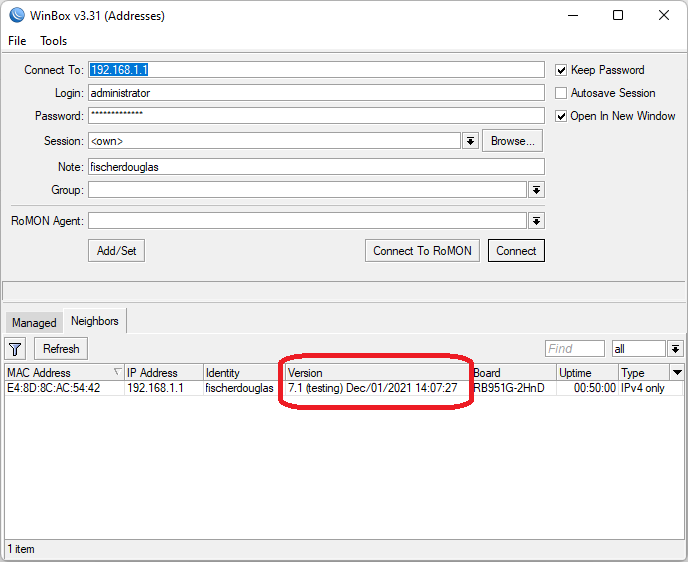The width and height of the screenshot is (688, 562).
Task: Sort by IP Address column header
Action: click(164, 372)
